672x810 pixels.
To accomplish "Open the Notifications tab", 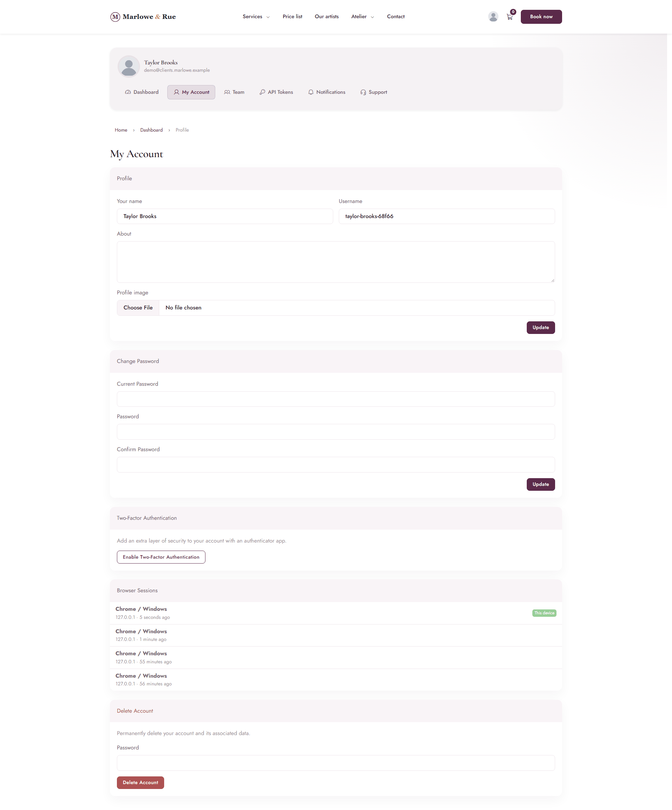I will (326, 92).
